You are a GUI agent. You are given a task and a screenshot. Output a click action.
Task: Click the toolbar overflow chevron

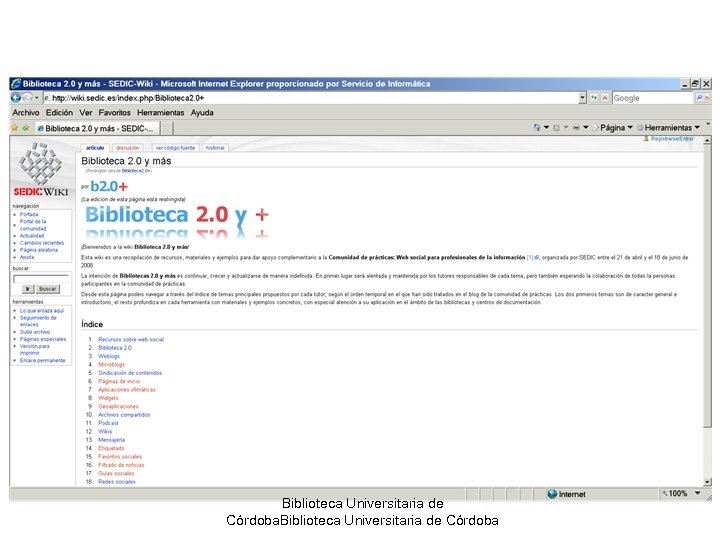click(x=708, y=124)
